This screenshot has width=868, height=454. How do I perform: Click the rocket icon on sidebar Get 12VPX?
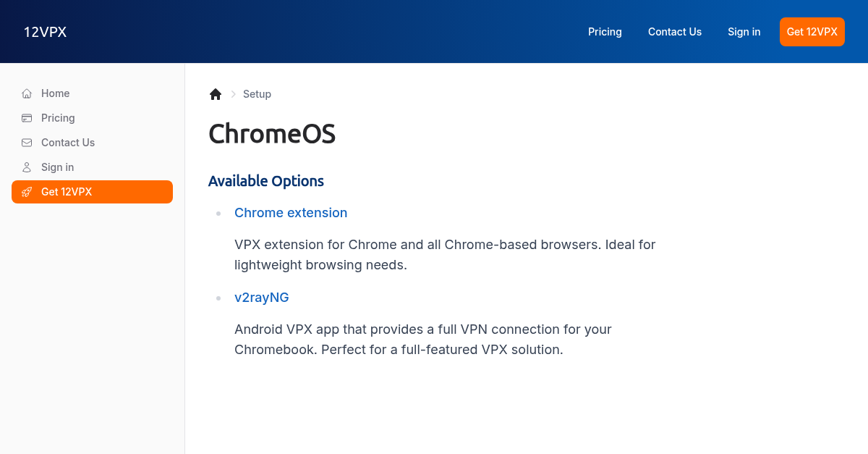(26, 192)
